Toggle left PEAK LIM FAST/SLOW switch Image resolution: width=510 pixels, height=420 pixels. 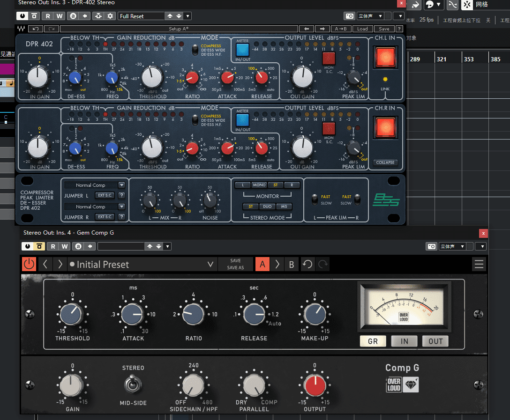315,199
